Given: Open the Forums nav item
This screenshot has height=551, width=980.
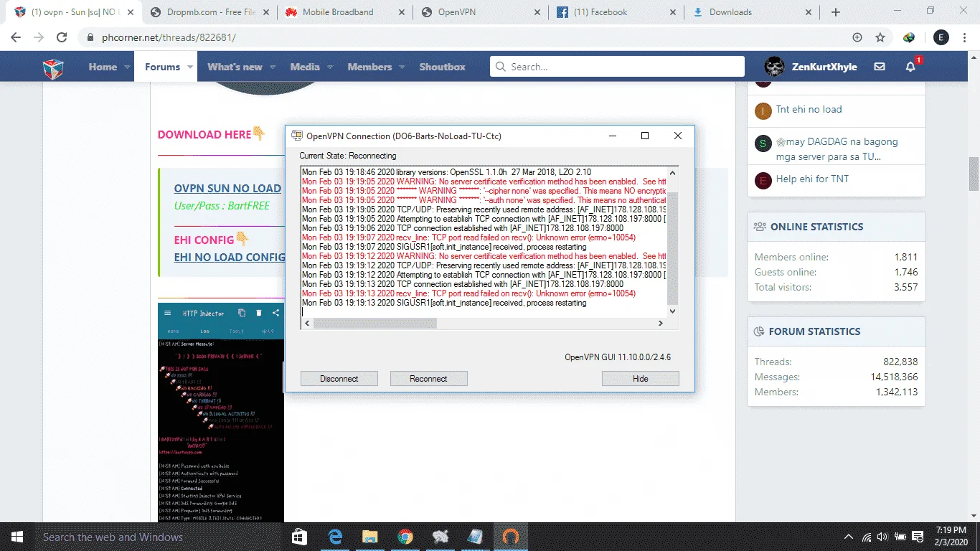Looking at the screenshot, I should pos(162,67).
